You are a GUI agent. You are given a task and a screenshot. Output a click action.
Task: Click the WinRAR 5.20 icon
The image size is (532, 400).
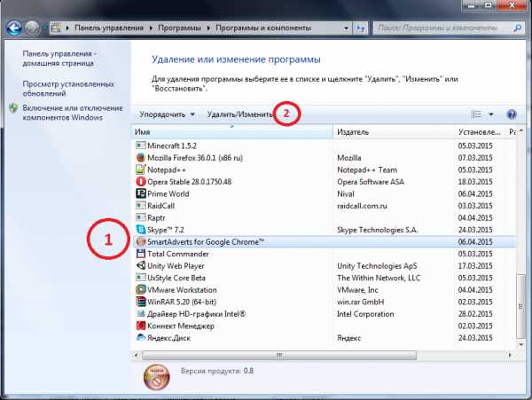[140, 302]
